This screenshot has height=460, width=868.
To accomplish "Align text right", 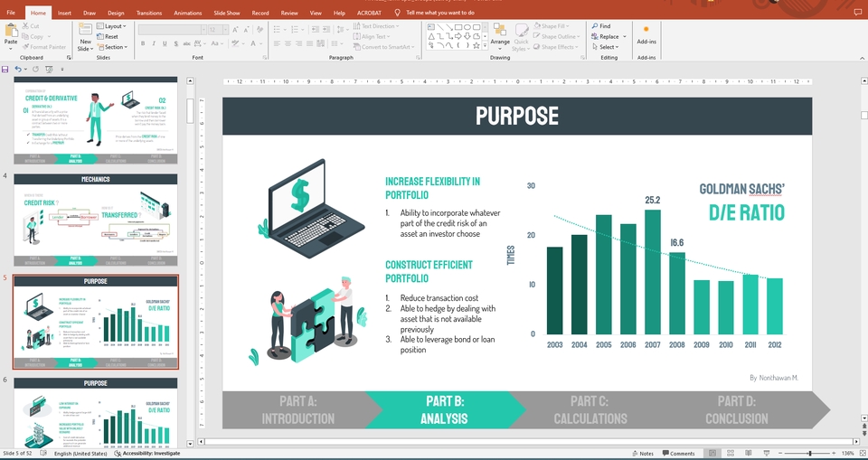I will 299,43.
